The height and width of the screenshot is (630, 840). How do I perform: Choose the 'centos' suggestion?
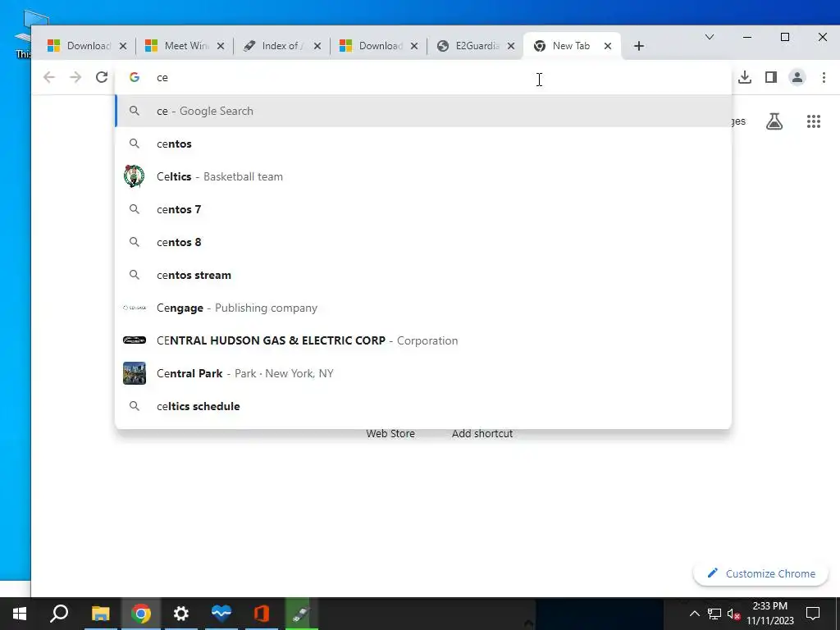pos(423,144)
